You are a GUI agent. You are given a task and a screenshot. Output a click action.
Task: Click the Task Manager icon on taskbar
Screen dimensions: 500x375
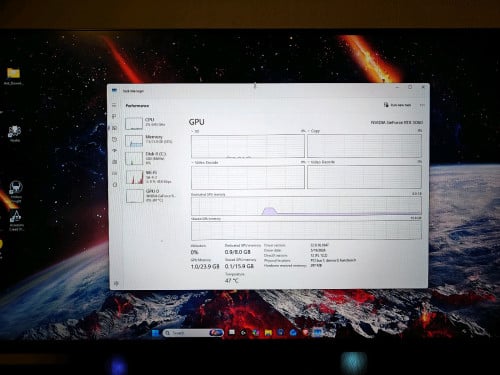click(x=317, y=332)
